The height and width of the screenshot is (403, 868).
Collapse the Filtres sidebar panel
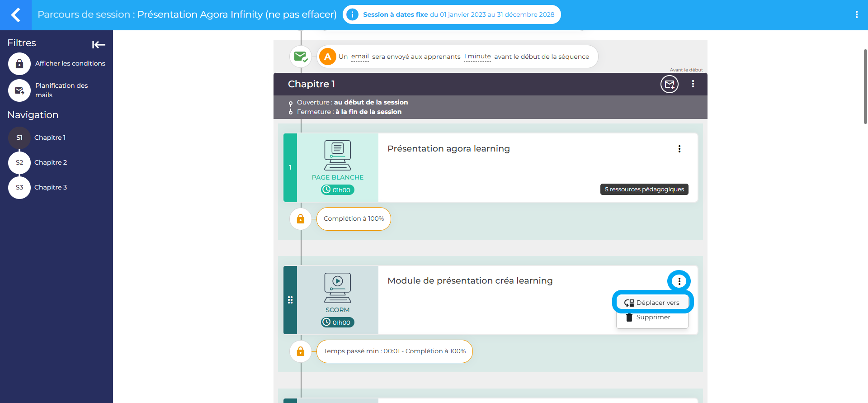tap(98, 44)
